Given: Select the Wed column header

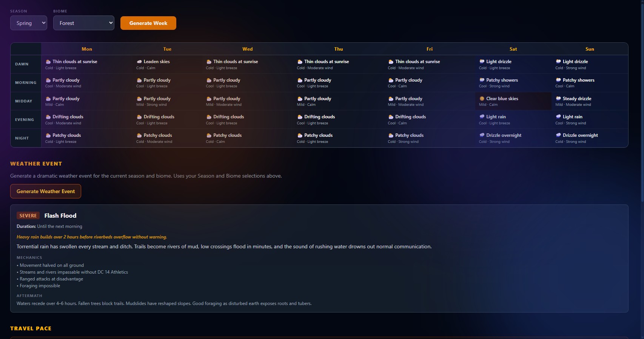Looking at the screenshot, I should pyautogui.click(x=248, y=49).
